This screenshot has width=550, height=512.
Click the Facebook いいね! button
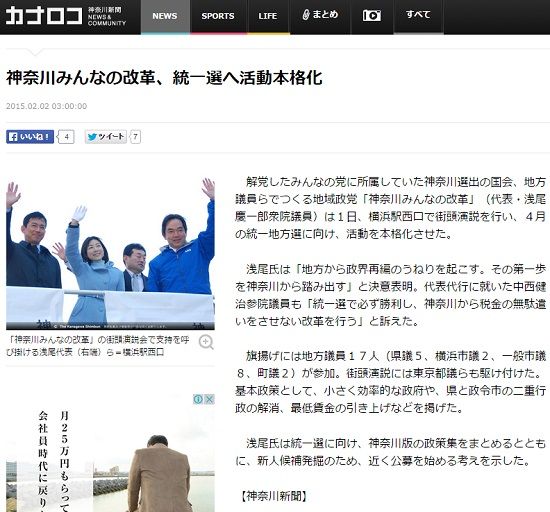pyautogui.click(x=30, y=137)
